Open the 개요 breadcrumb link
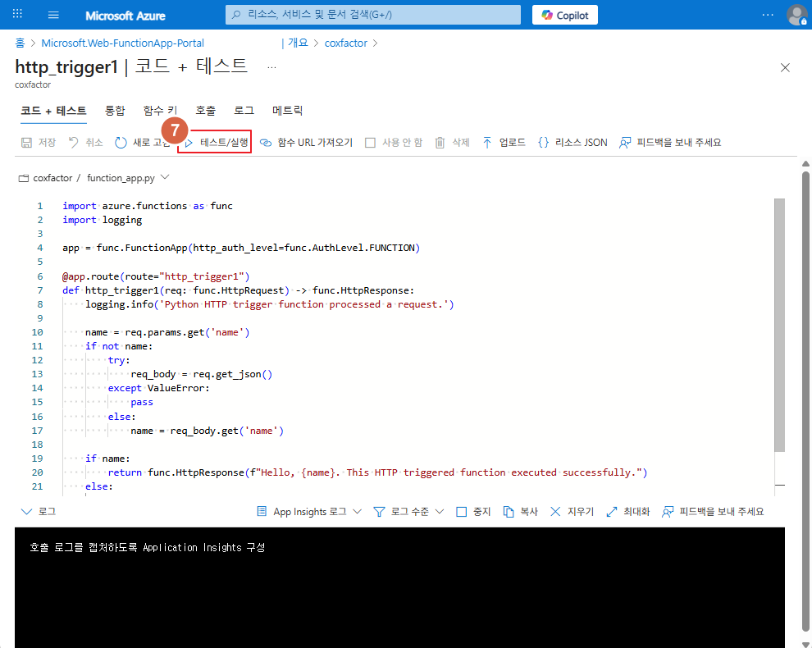Viewport: 812px width, 648px height. pos(298,43)
